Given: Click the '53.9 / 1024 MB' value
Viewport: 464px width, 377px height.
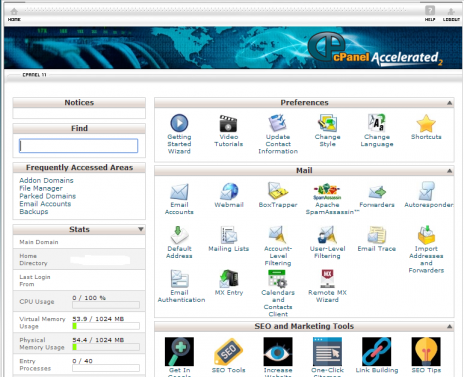Looking at the screenshot, I should click(98, 319).
